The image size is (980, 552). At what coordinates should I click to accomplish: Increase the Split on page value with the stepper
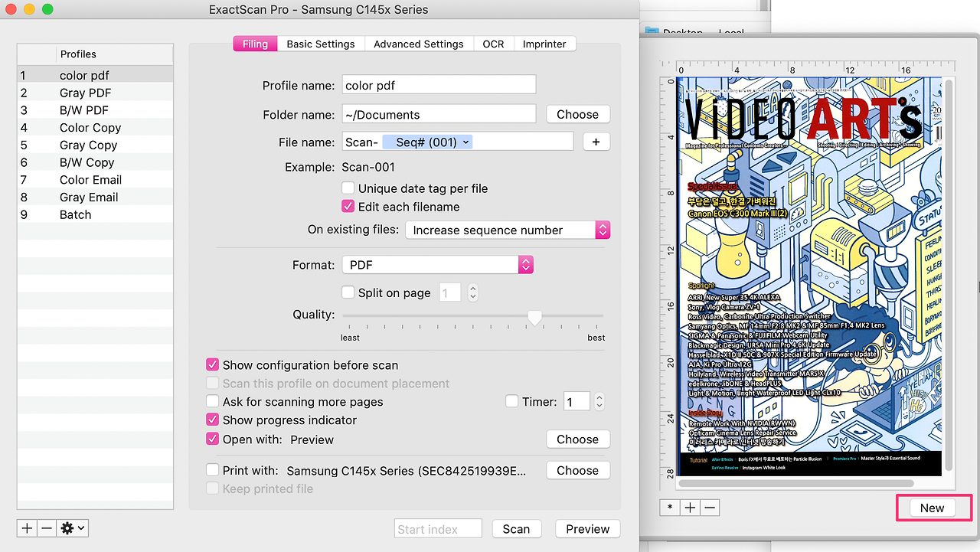[x=472, y=289]
